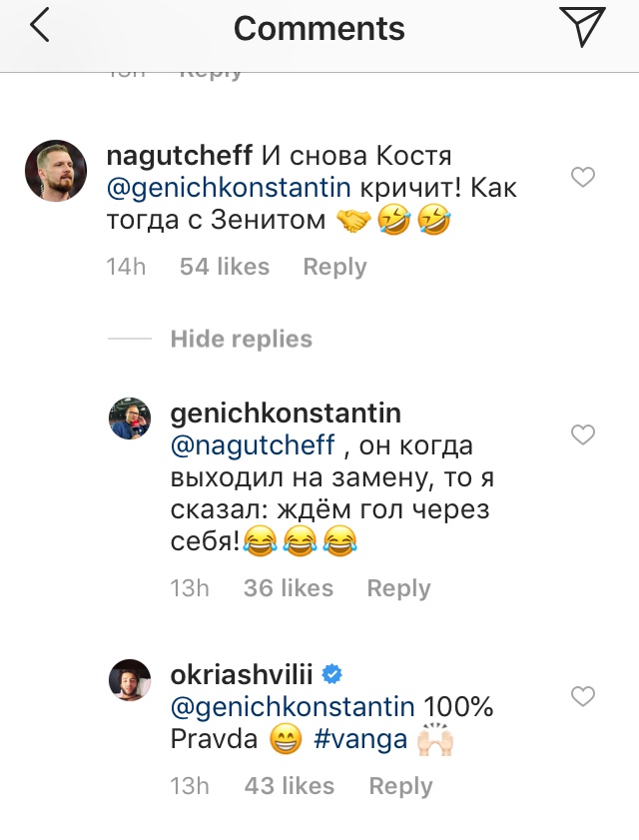View 43 likes on okriashvilii's reply
This screenshot has height=840, width=639.
(290, 786)
